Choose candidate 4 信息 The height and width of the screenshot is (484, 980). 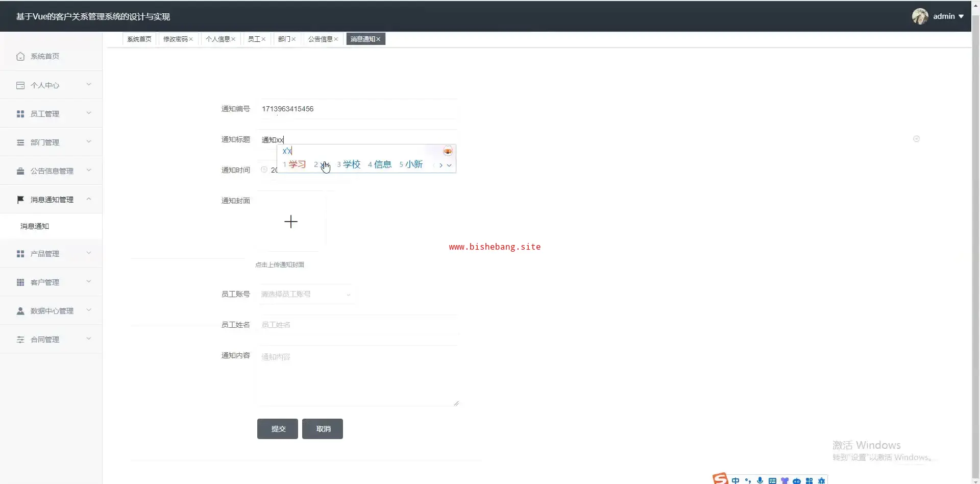[x=380, y=164]
